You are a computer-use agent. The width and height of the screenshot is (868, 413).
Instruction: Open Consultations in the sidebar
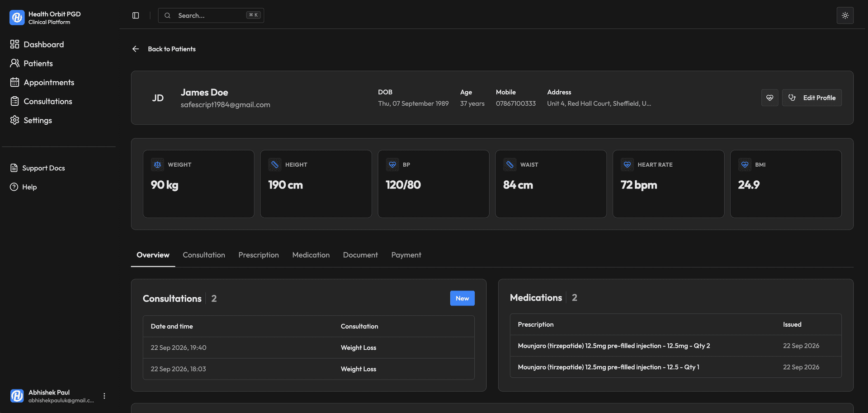(41, 101)
